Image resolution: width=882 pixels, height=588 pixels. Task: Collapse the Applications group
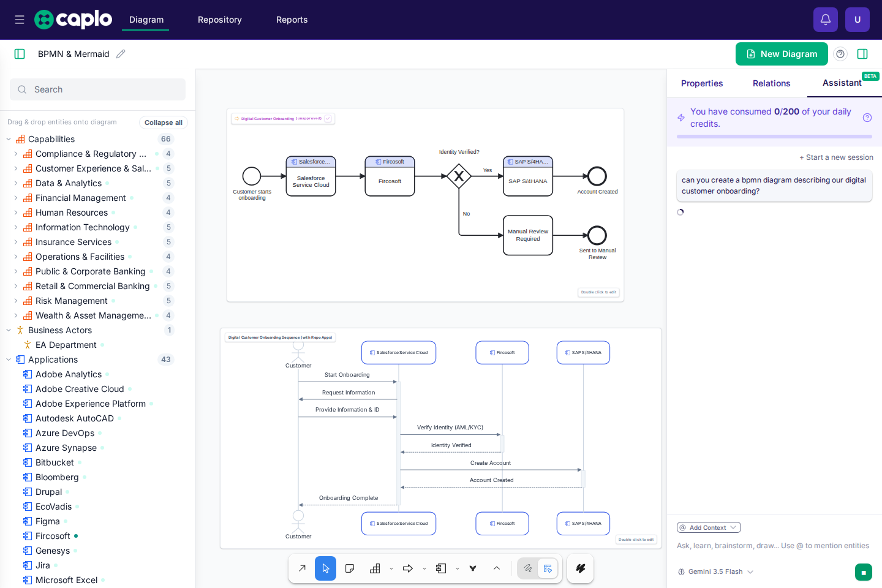[x=9, y=360]
